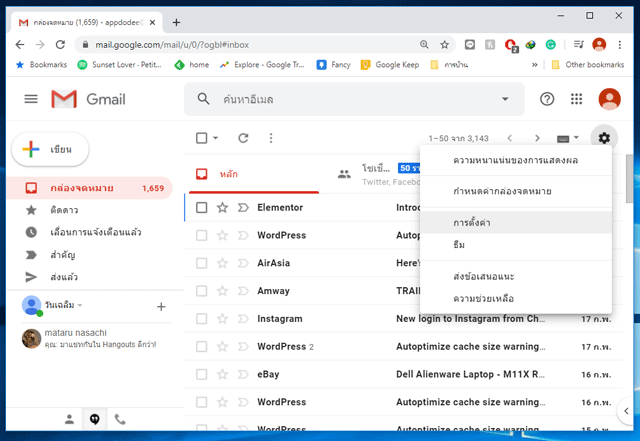Tick the select-all messages checkbox
640x441 pixels.
(202, 138)
